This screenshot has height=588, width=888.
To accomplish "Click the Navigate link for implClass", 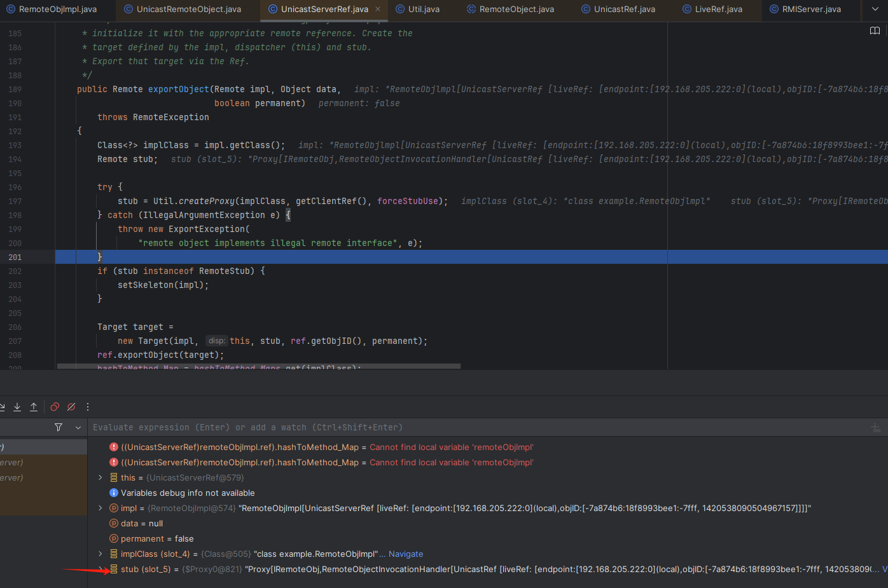I will (406, 554).
